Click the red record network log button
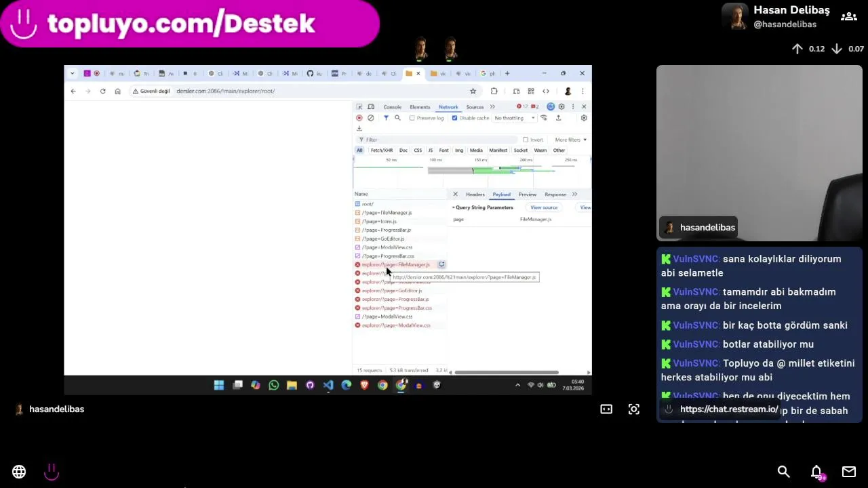Screen dimensions: 868x488 pos(359,118)
